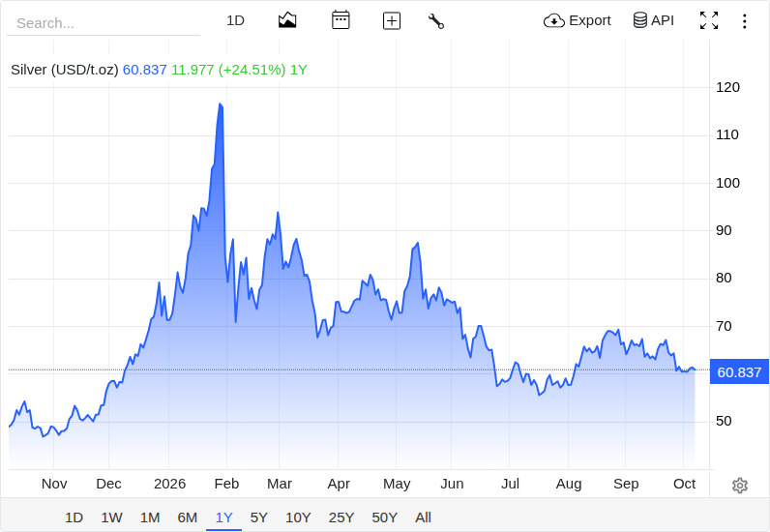The image size is (770, 532).
Task: Click the Export cloud download button
Action: pyautogui.click(x=577, y=20)
